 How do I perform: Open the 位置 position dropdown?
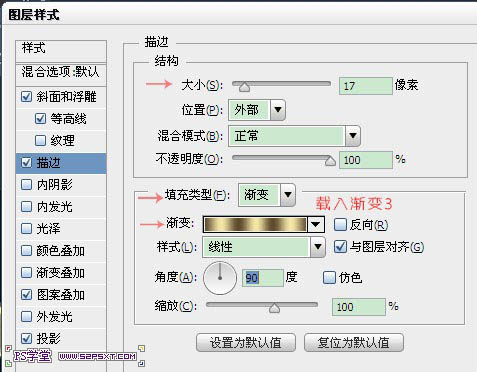click(x=278, y=110)
